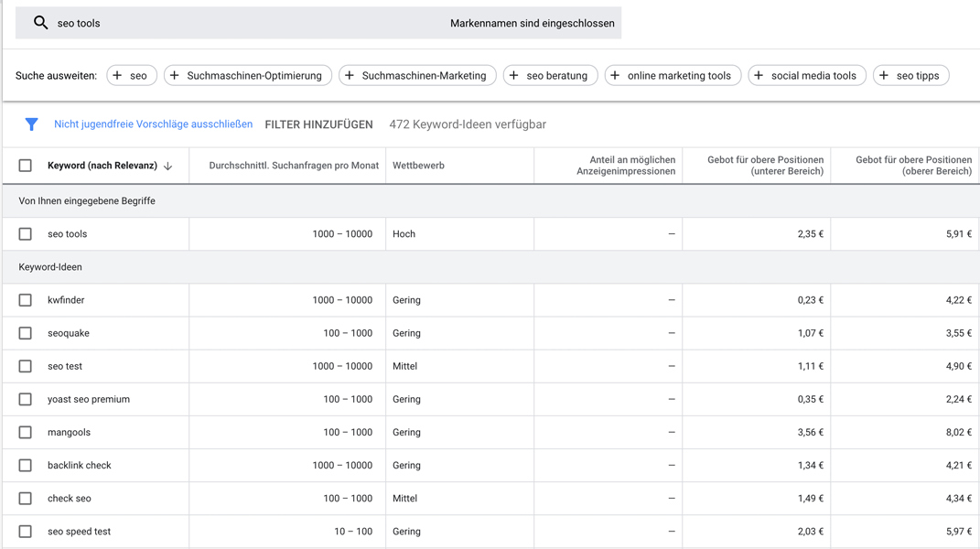
Task: Click the 'seo speed test' keyword
Action: point(79,532)
